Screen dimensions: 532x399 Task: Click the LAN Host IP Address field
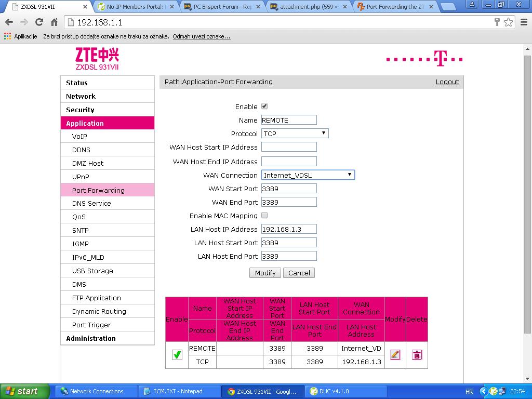point(289,229)
